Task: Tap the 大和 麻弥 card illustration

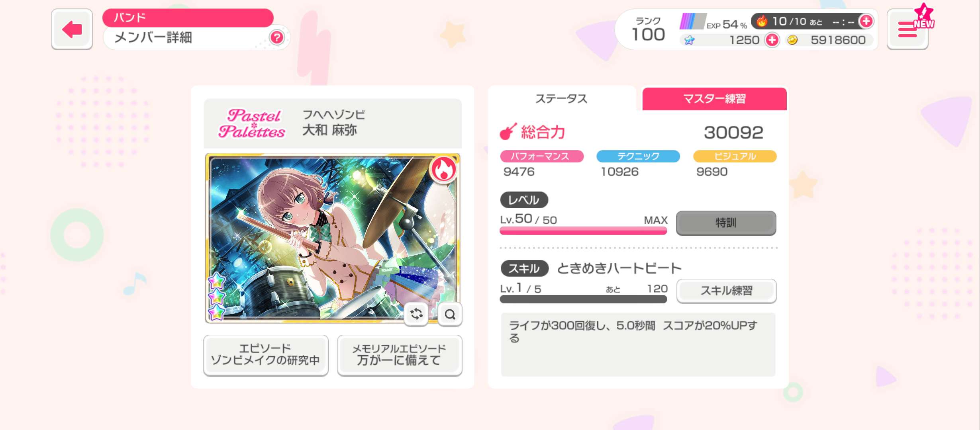Action: point(333,238)
